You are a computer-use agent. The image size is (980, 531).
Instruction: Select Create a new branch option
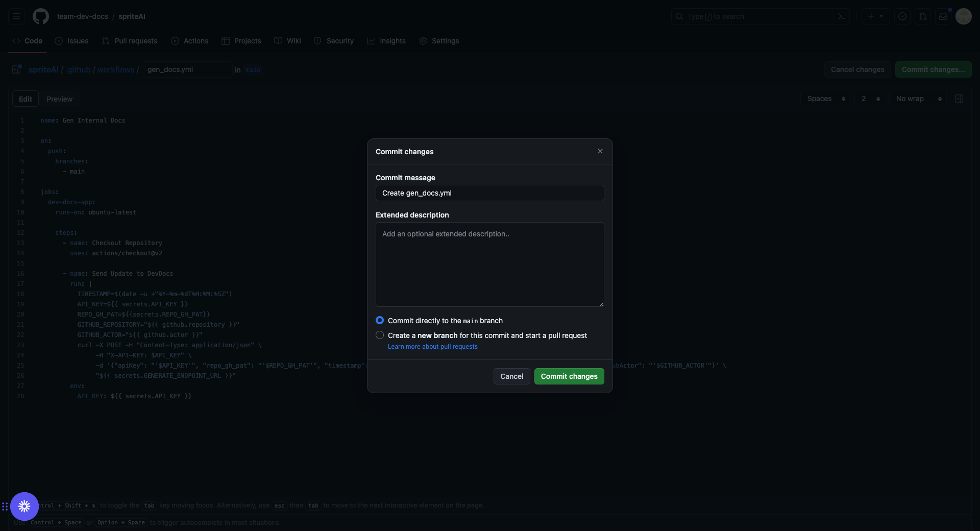(380, 335)
